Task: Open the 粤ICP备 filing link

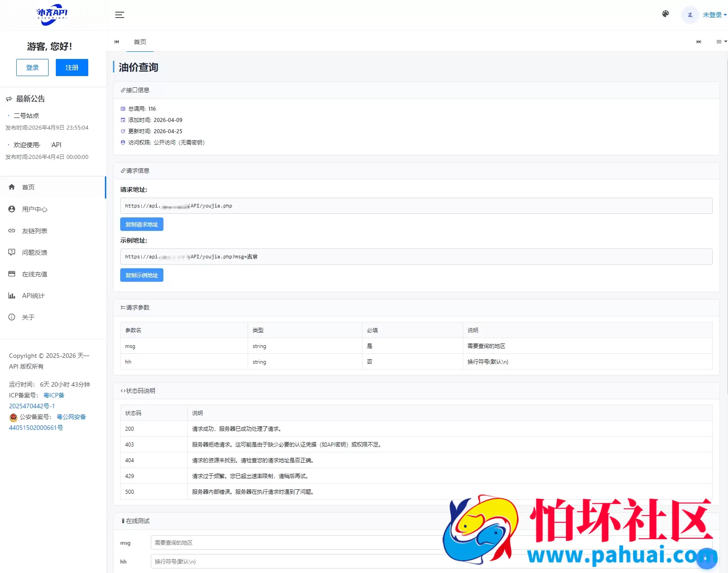Action: (54, 395)
